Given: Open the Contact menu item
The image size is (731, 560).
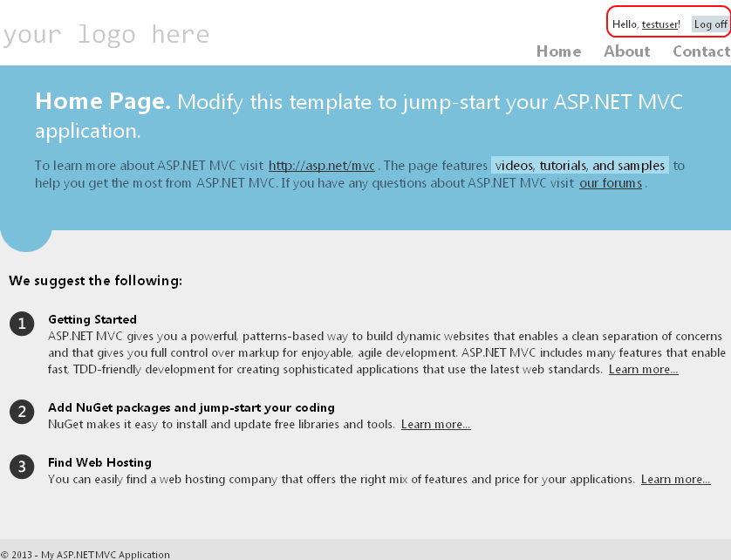Looking at the screenshot, I should [x=700, y=51].
